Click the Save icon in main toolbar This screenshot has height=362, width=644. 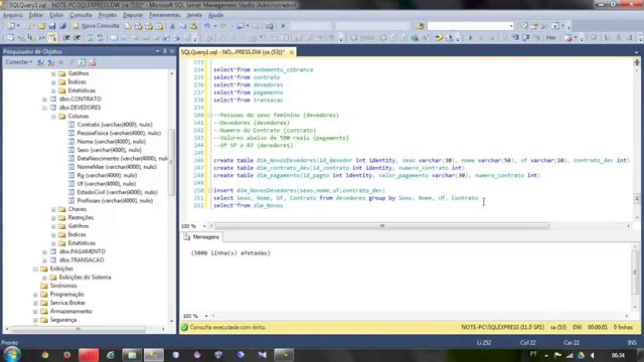52,26
